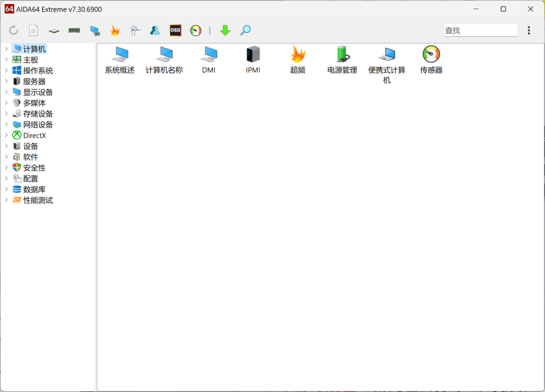
Task: Toggle the OSD panel icon
Action: pos(175,30)
